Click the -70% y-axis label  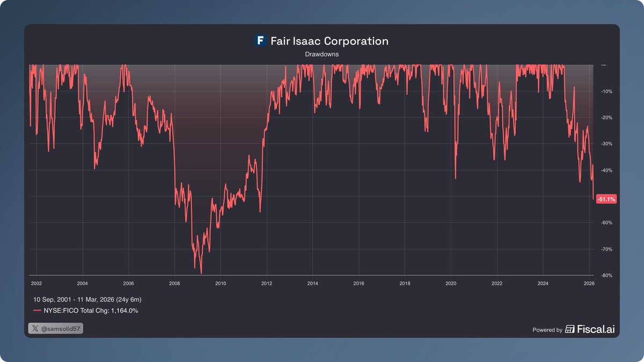pyautogui.click(x=607, y=249)
